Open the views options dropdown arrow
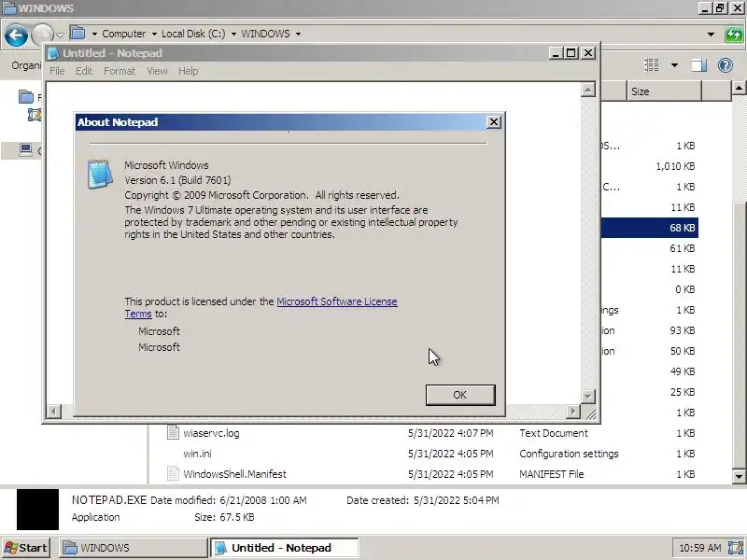The width and height of the screenshot is (747, 560). pos(674,64)
